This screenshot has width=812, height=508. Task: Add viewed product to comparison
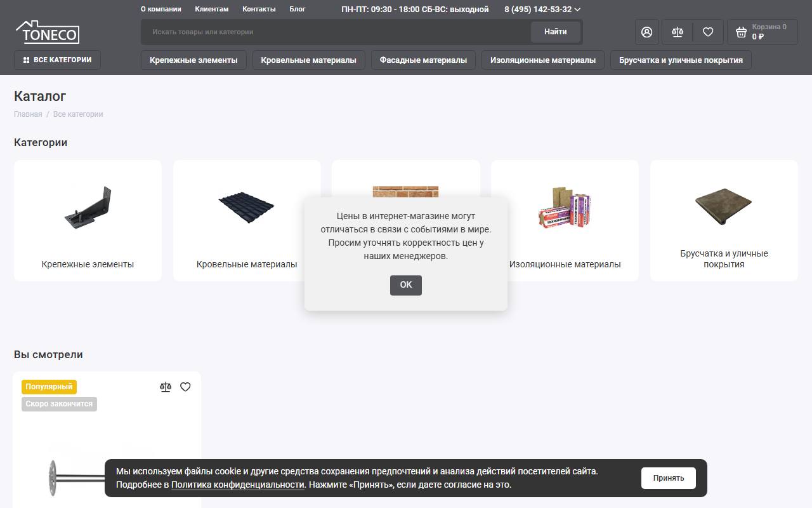166,387
